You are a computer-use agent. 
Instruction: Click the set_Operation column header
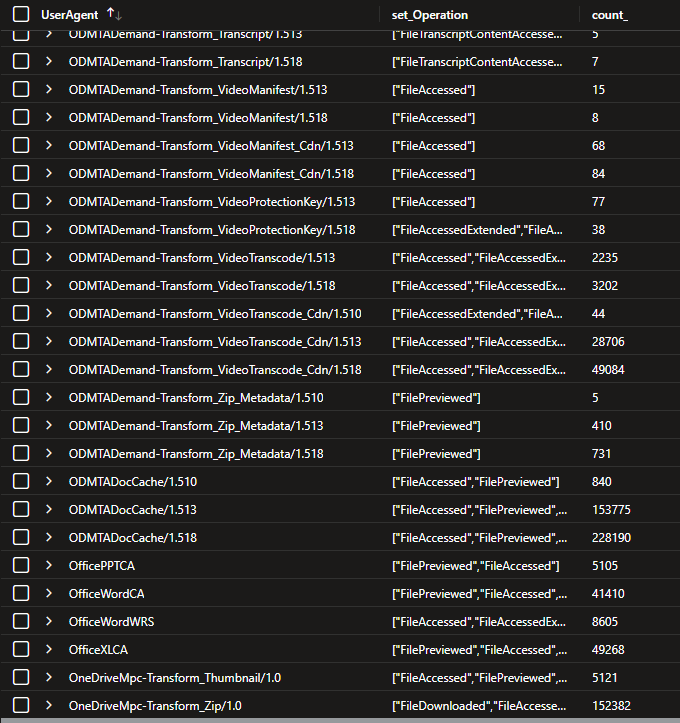430,15
